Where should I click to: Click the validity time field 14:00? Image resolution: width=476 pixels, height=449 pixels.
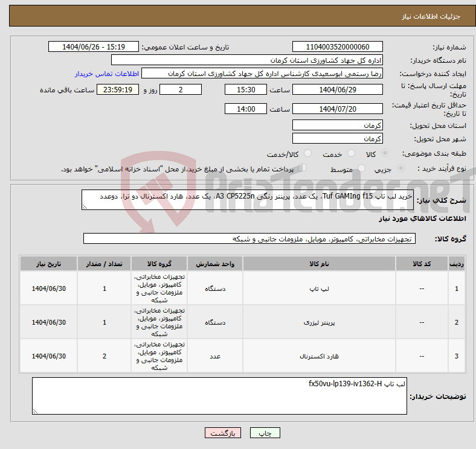pos(246,109)
